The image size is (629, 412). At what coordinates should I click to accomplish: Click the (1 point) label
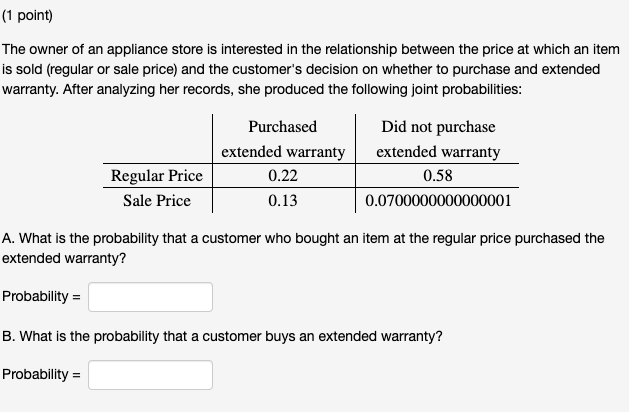(x=27, y=16)
